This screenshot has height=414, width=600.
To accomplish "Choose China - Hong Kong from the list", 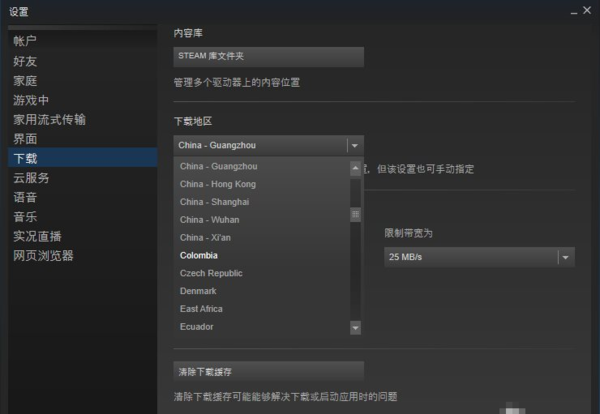I will coord(262,184).
